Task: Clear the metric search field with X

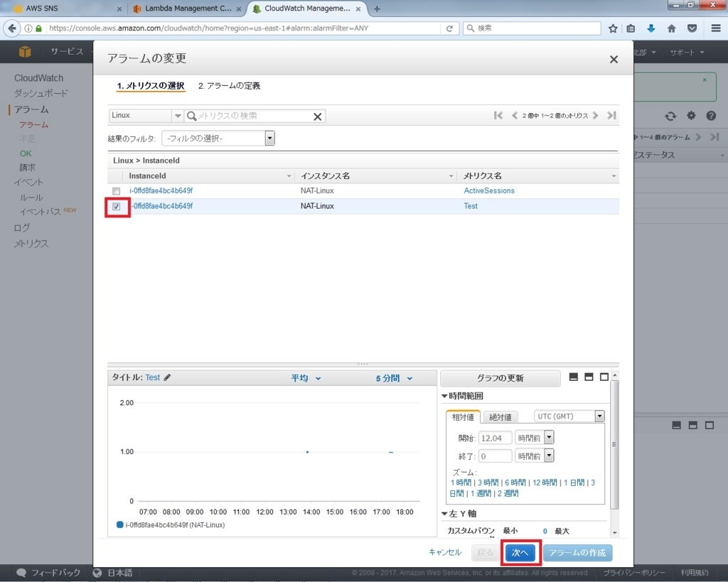Action: click(x=318, y=117)
